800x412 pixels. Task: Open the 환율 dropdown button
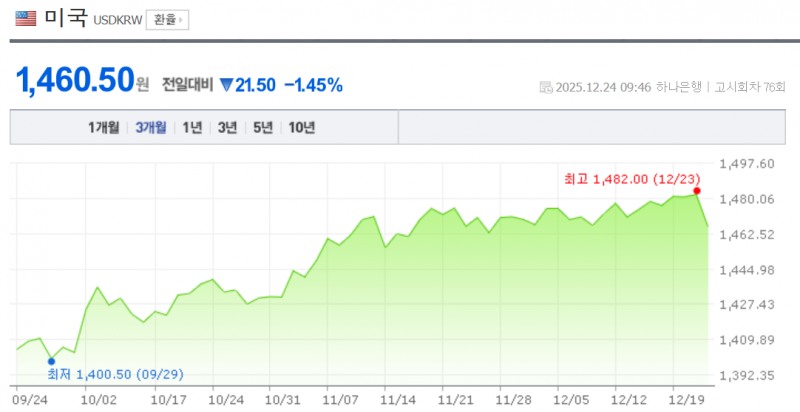(167, 19)
